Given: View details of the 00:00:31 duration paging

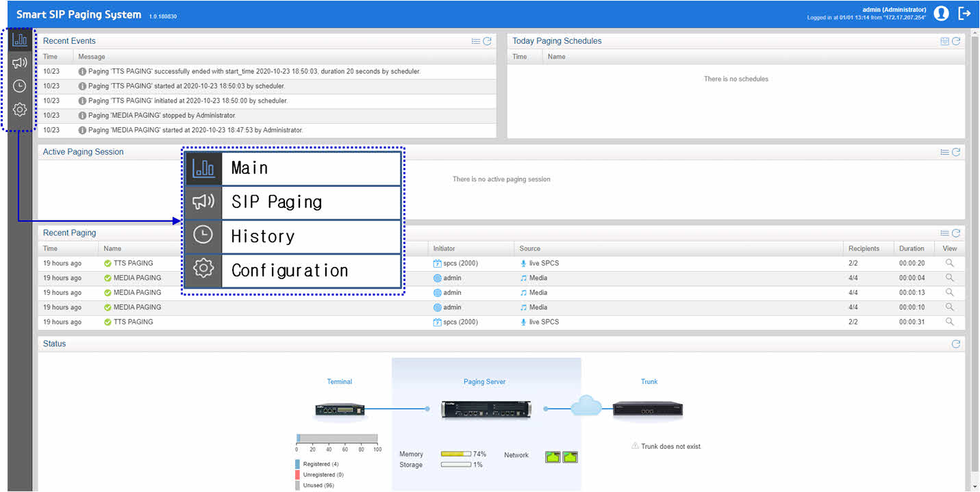Looking at the screenshot, I should pyautogui.click(x=950, y=322).
